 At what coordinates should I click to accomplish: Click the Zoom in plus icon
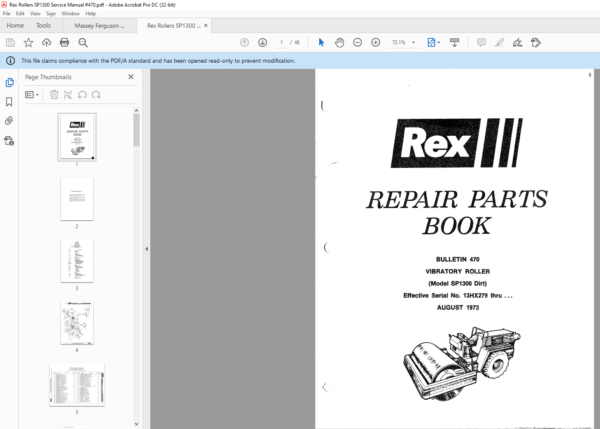pos(375,43)
